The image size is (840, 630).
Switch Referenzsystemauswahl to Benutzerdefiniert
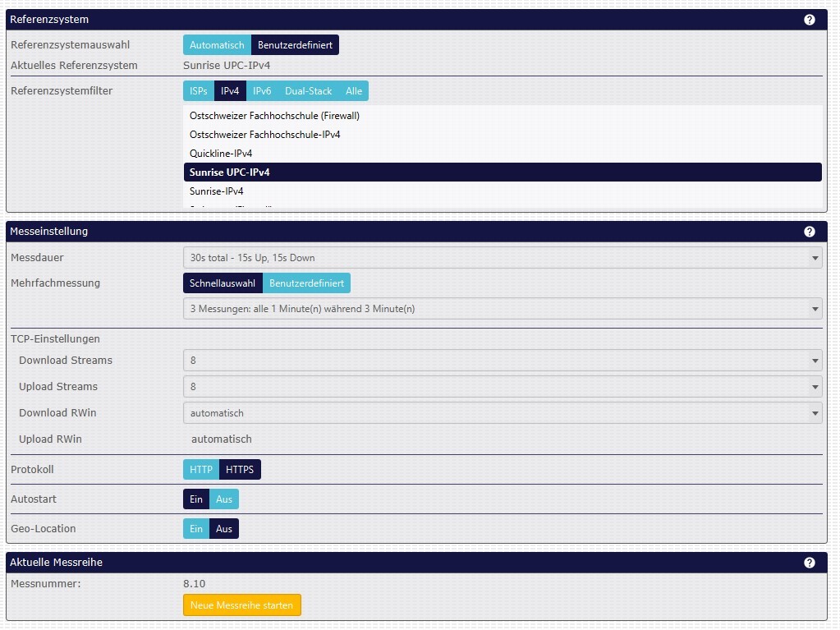pos(295,45)
